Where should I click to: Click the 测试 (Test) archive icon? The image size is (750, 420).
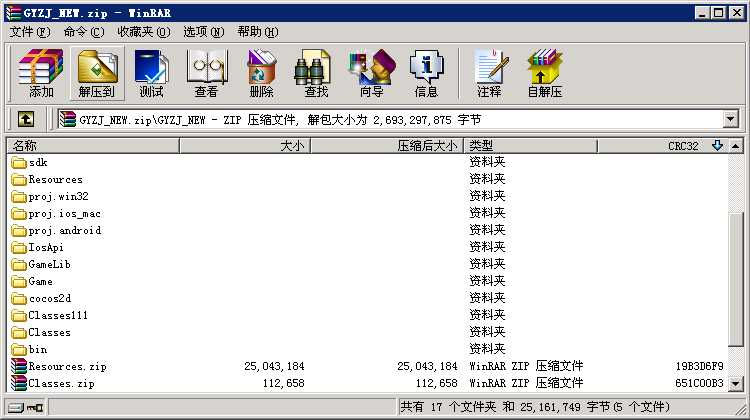pyautogui.click(x=152, y=73)
